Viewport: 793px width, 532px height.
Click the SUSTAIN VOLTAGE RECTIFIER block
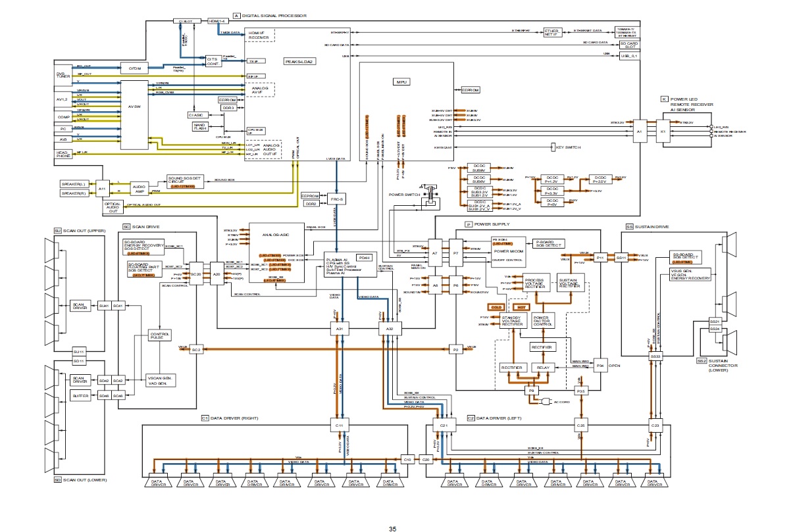(570, 283)
